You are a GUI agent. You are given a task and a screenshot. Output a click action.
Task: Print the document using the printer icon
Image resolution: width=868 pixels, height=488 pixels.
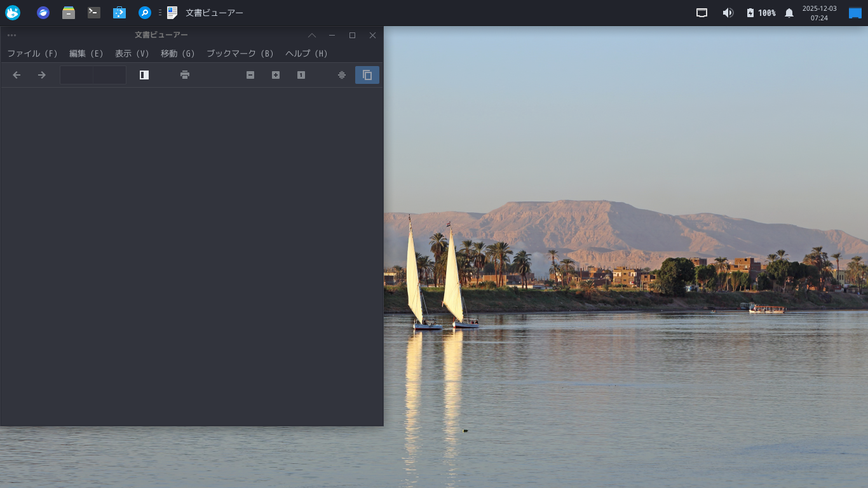(x=185, y=75)
